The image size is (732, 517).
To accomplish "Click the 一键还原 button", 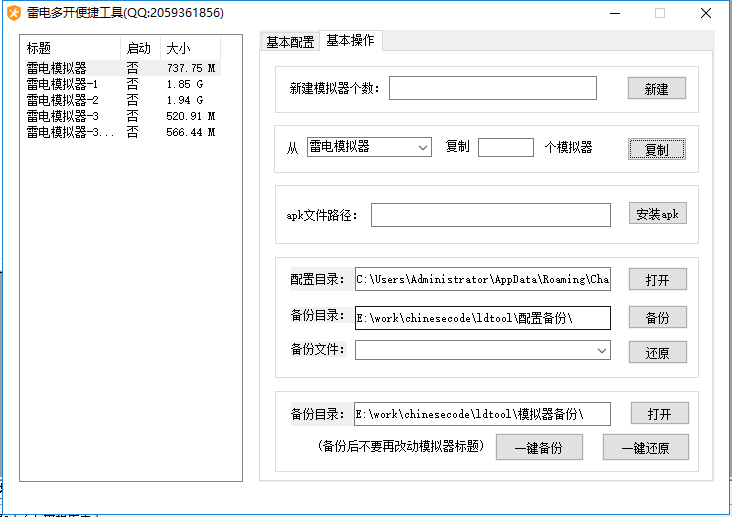I will [x=646, y=447].
